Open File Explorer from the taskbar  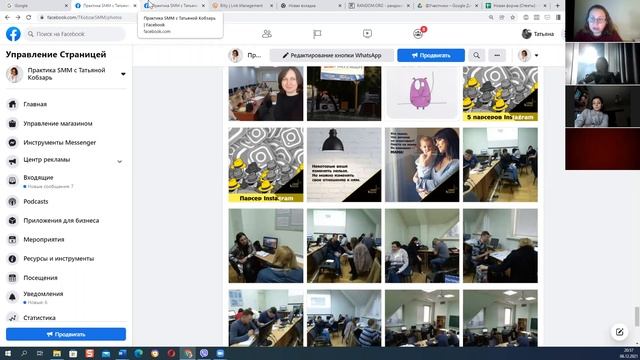tap(57, 353)
